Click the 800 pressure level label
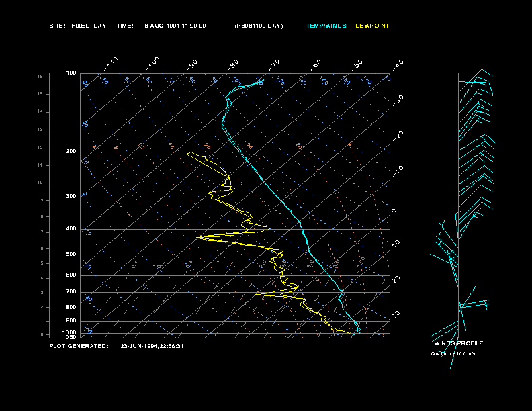The image size is (532, 411). click(71, 307)
